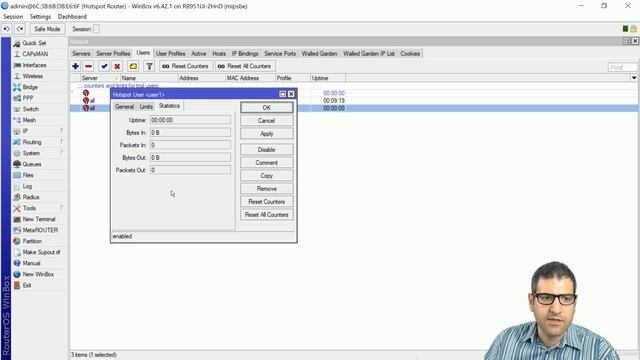Screen dimensions: 640x360
Task: Switch to the Cookies tab
Action: [x=410, y=53]
